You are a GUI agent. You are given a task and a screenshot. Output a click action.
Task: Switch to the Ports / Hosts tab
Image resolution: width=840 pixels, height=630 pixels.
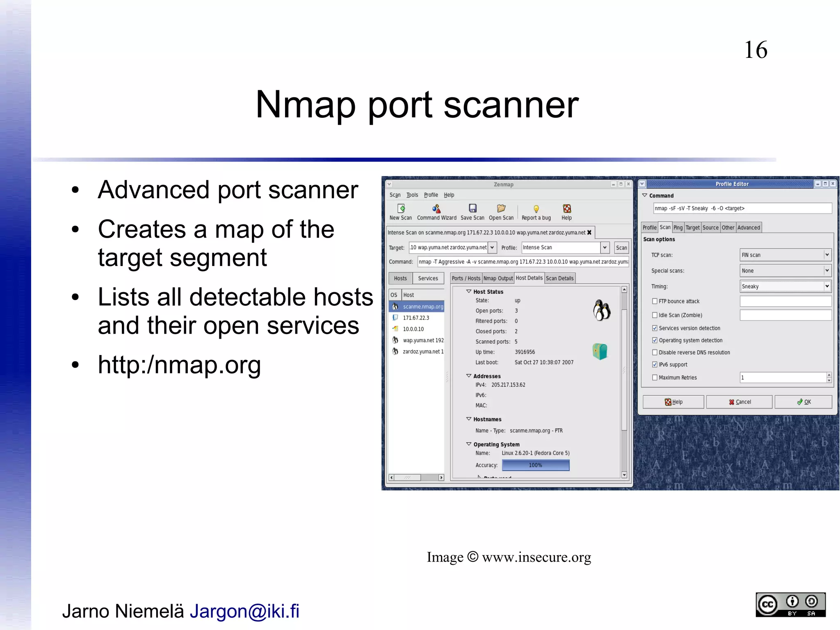[466, 278]
